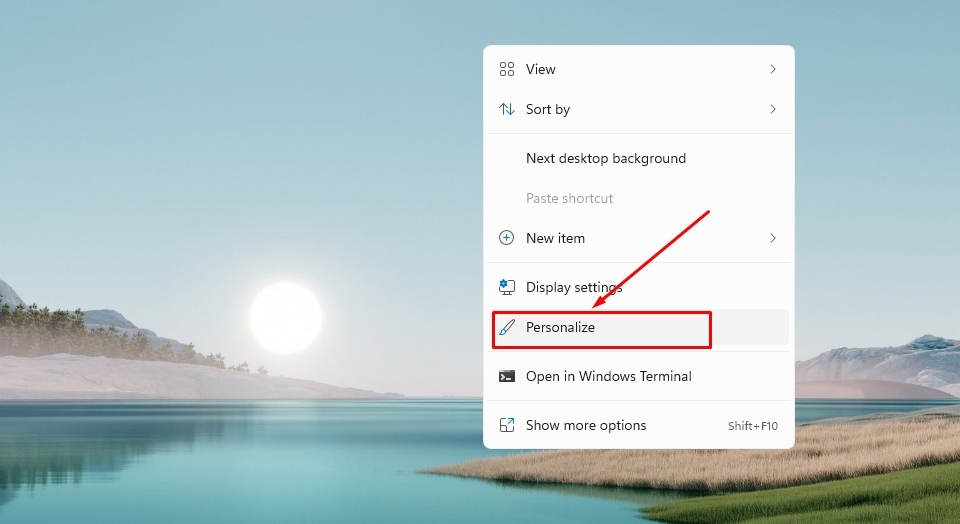
Task: Open the Sort by menu label
Action: coord(548,110)
